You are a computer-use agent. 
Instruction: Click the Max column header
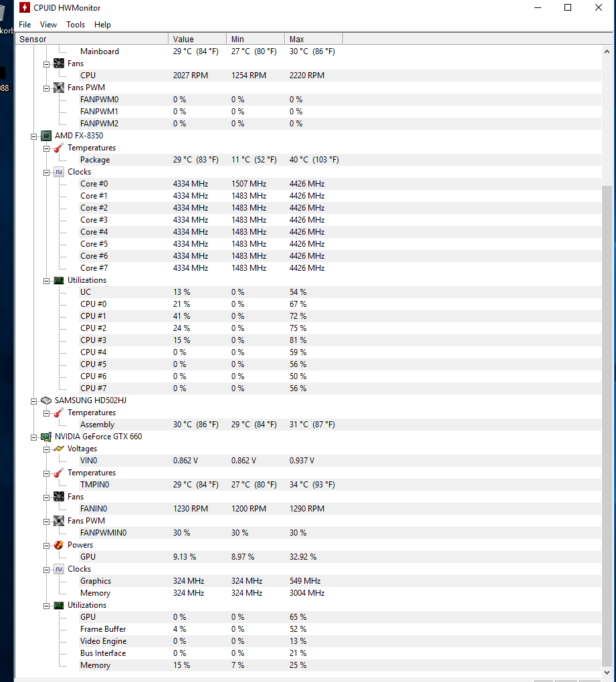point(314,39)
